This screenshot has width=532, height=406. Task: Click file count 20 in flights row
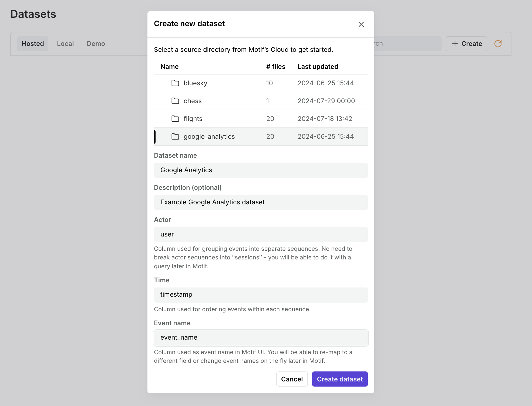(270, 119)
